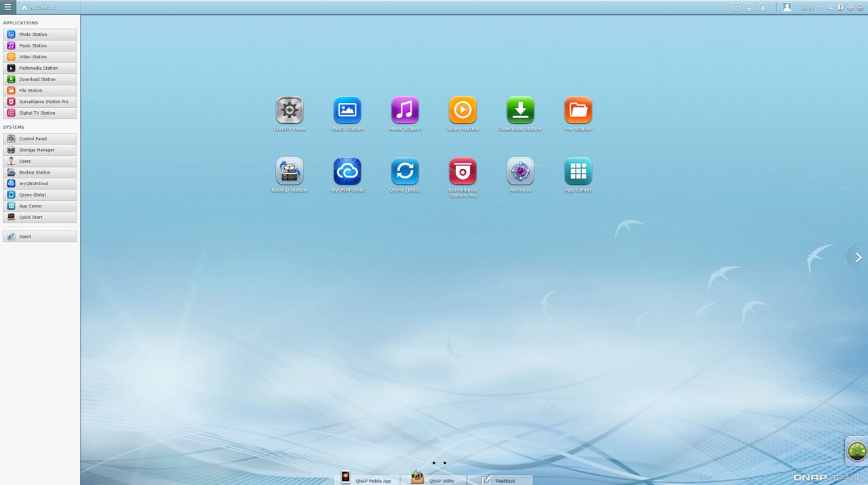Select Photo Station in sidebar menu

(39, 35)
